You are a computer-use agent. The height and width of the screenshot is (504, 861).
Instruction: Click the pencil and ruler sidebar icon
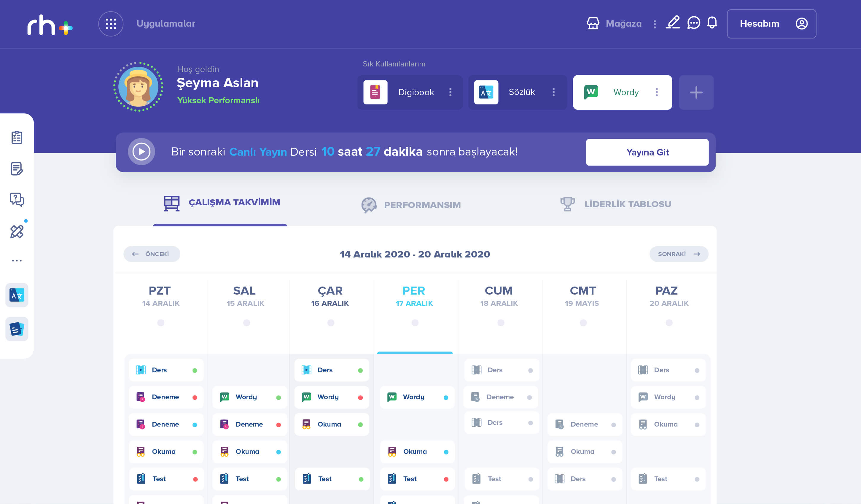tap(17, 232)
